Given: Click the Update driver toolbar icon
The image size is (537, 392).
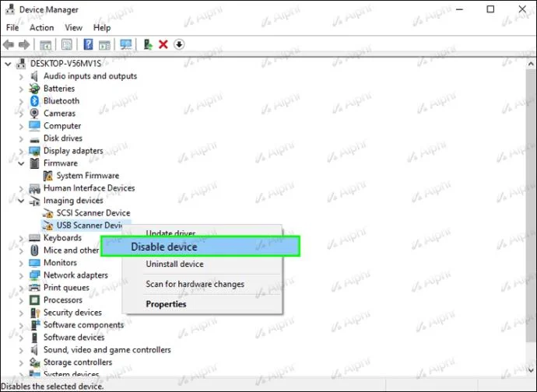Looking at the screenshot, I should (x=148, y=44).
